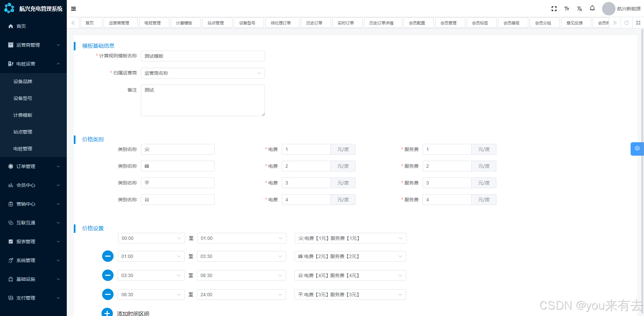Open the 归属运营商 dropdown

[x=203, y=73]
